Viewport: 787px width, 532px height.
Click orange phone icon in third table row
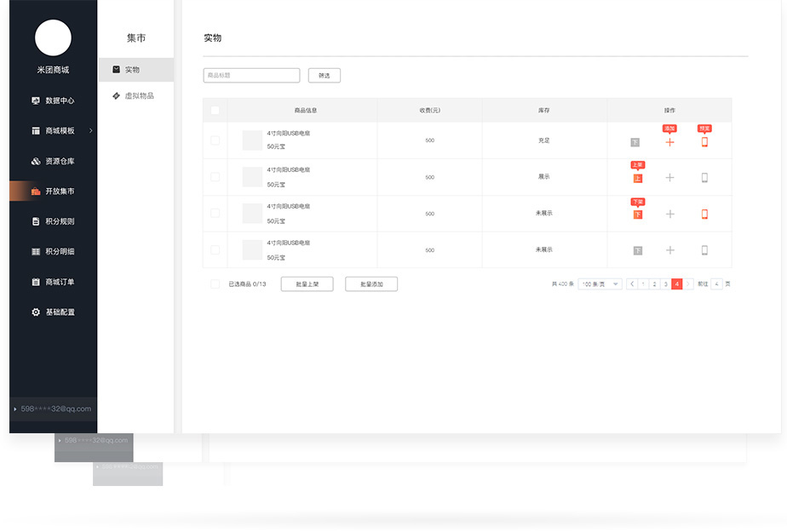pyautogui.click(x=704, y=215)
